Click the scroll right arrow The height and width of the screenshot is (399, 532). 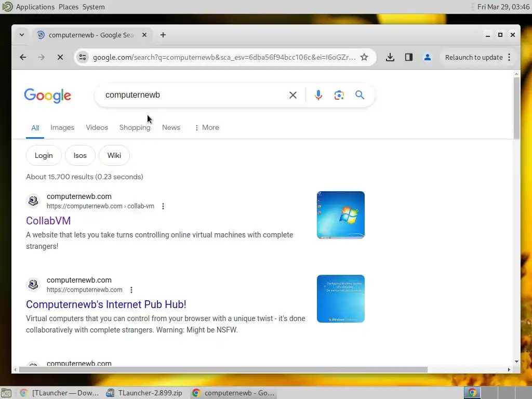(x=509, y=370)
